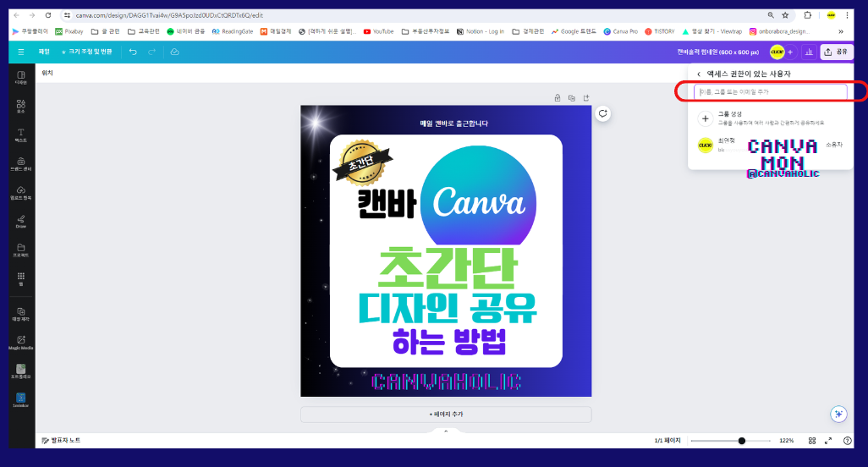Open the Chrome three-dot menu
868x467 pixels.
[847, 15]
